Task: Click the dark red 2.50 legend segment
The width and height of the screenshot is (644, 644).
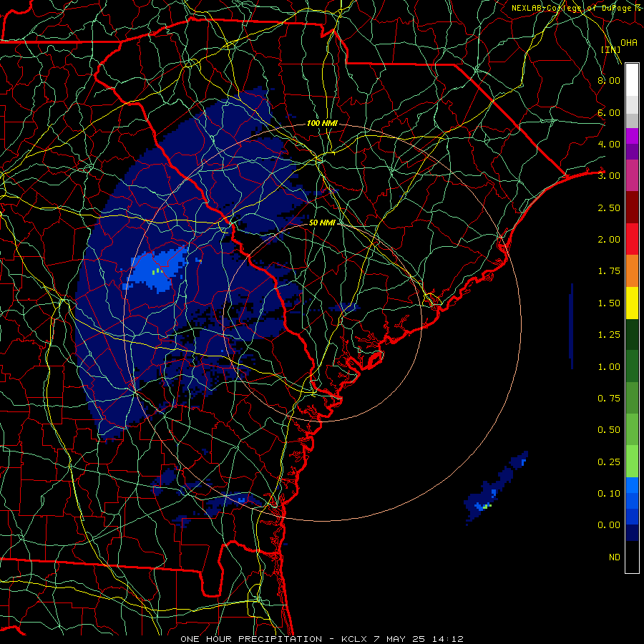Action: click(x=632, y=208)
